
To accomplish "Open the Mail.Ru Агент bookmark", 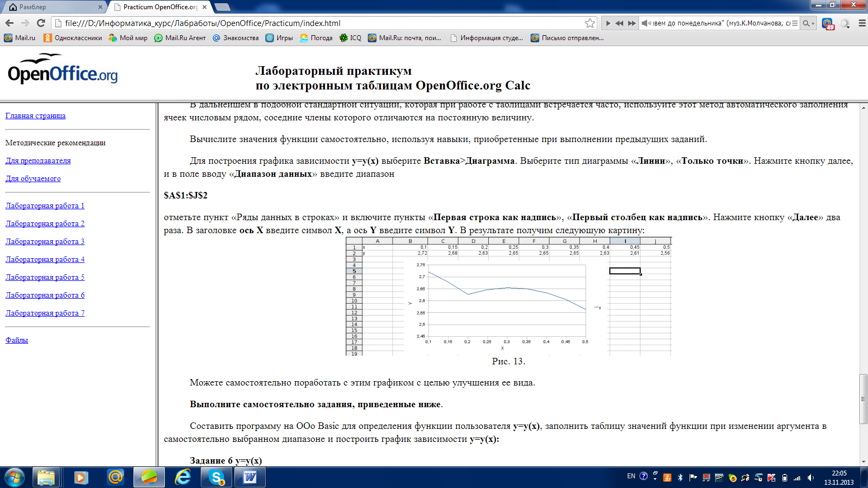I will (x=180, y=38).
